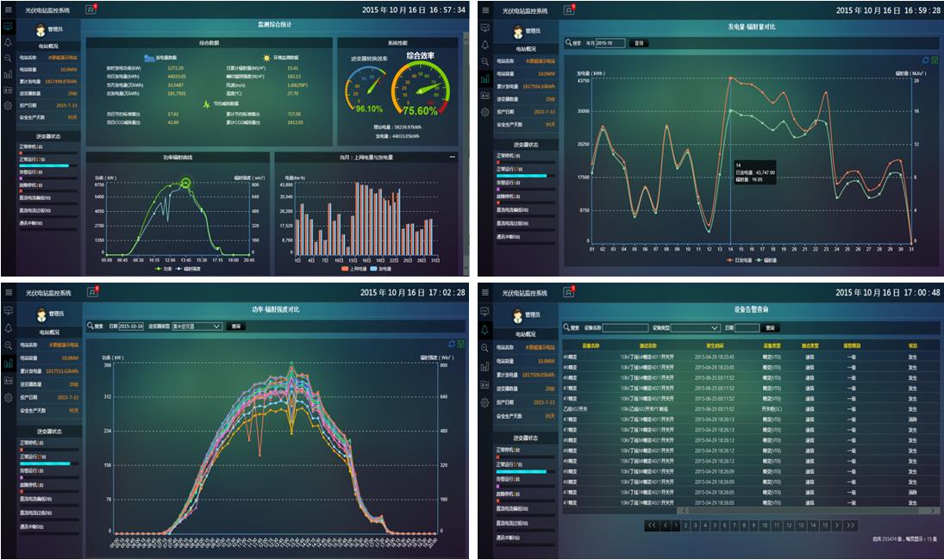The width and height of the screenshot is (944, 560).
Task: Expand 设备类型 dropdown in 设备告警查询 panel
Action: coord(695,327)
